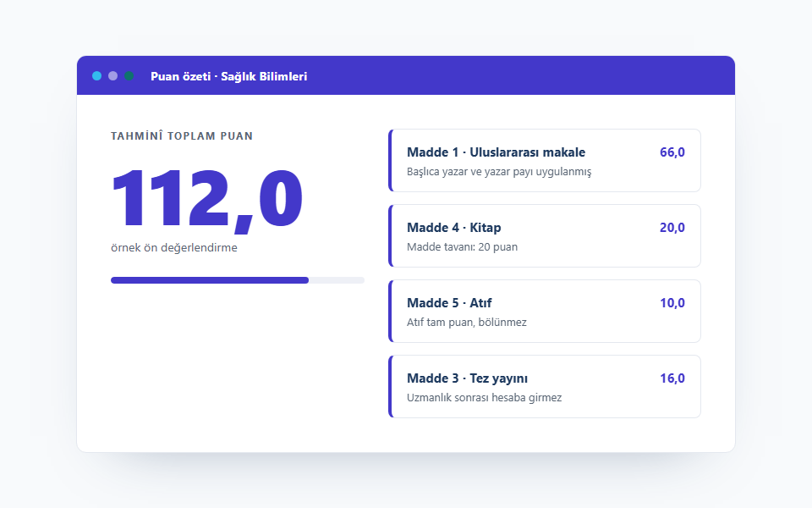Click the score value 16,0

(x=672, y=378)
